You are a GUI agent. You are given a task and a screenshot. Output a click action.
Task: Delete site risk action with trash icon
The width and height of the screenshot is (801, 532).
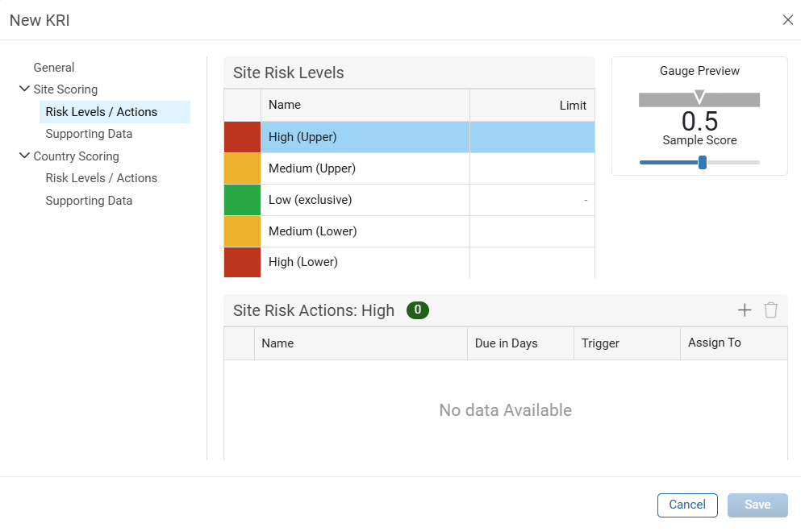point(771,310)
